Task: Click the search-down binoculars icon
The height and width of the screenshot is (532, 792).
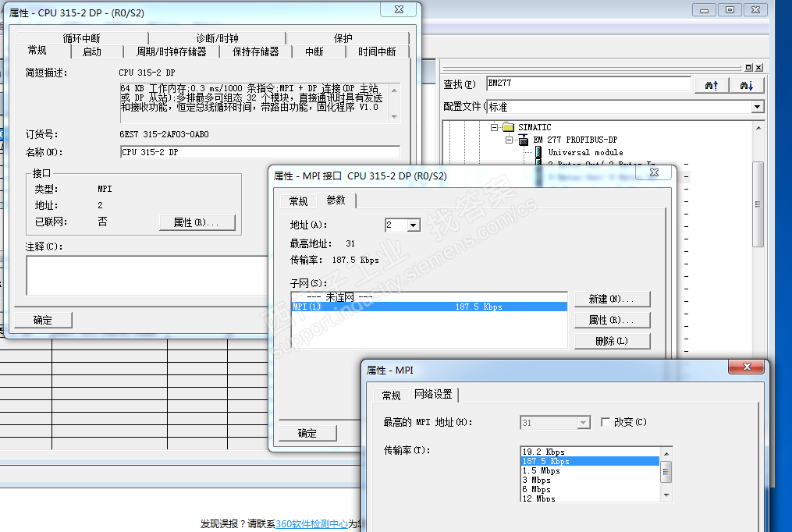Action: click(747, 85)
